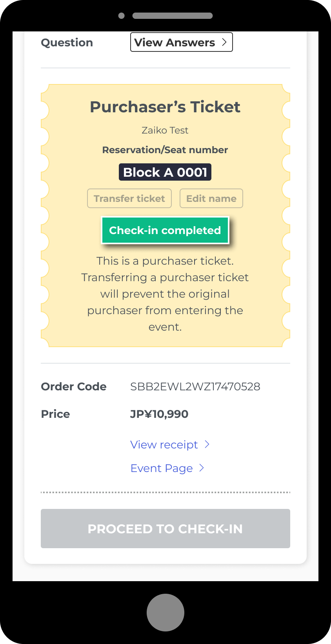
Task: Select the Block A 0001 seat label
Action: tap(165, 172)
